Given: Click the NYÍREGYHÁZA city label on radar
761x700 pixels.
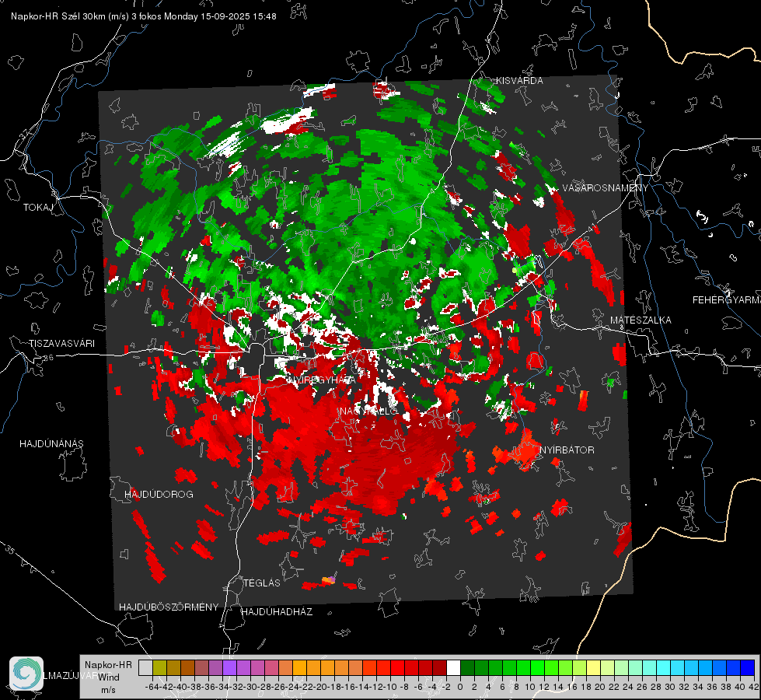Looking at the screenshot, I should [322, 380].
